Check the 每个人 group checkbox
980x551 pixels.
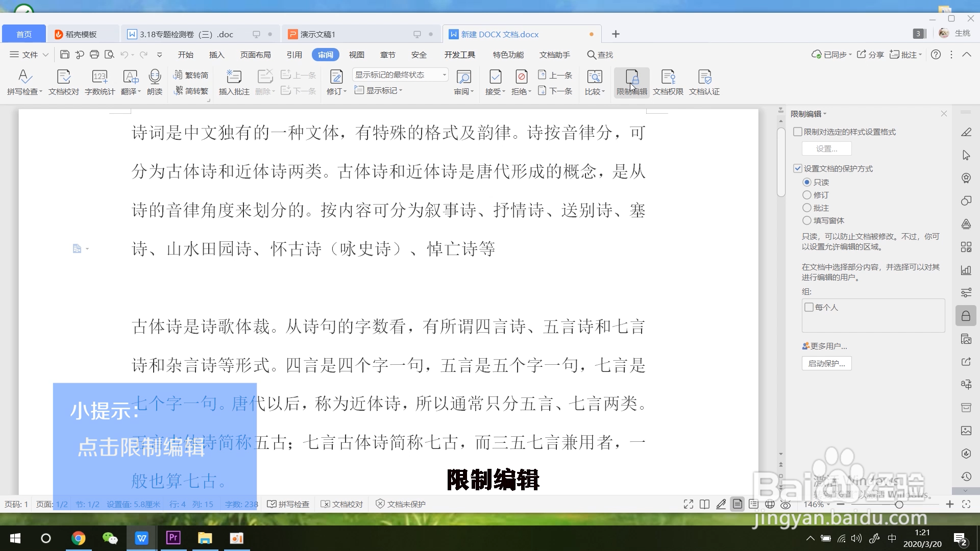tap(809, 307)
